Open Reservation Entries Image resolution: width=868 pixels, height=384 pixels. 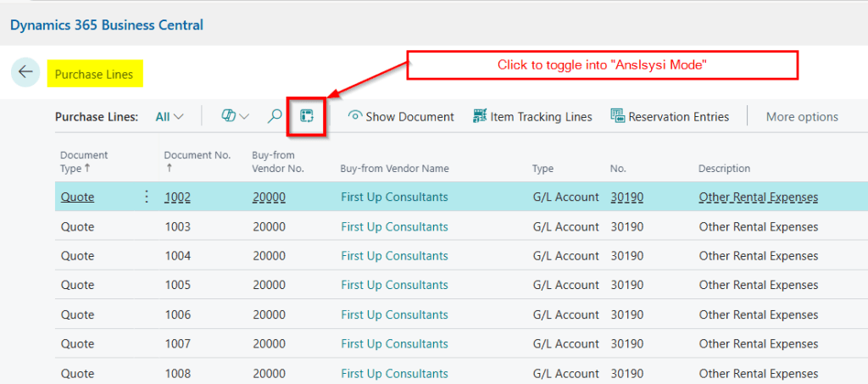670,117
